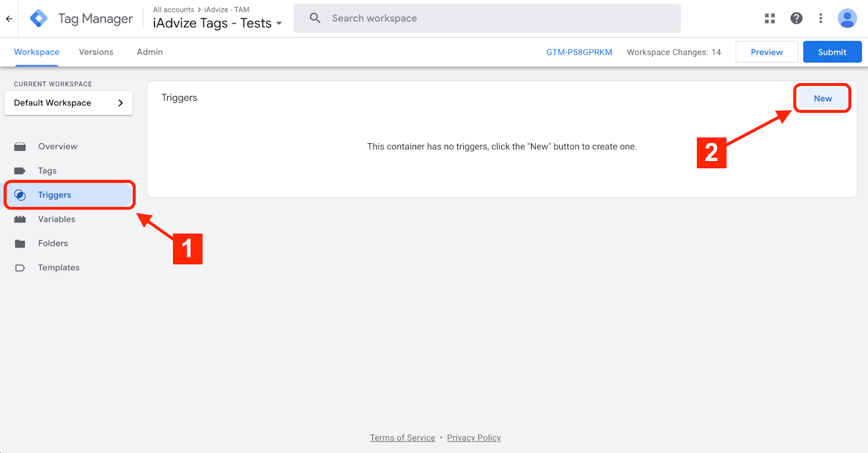Click the search magnifier icon
The height and width of the screenshot is (453, 868).
click(315, 18)
